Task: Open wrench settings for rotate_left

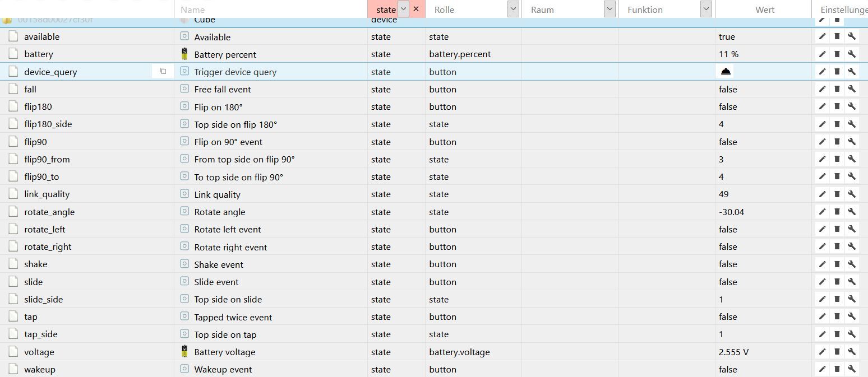Action: [x=851, y=229]
